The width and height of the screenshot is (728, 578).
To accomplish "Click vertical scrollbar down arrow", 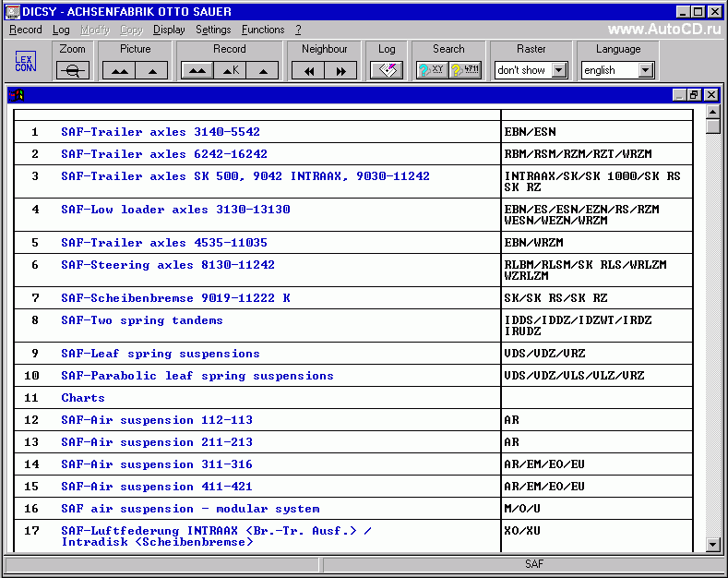I will [712, 545].
